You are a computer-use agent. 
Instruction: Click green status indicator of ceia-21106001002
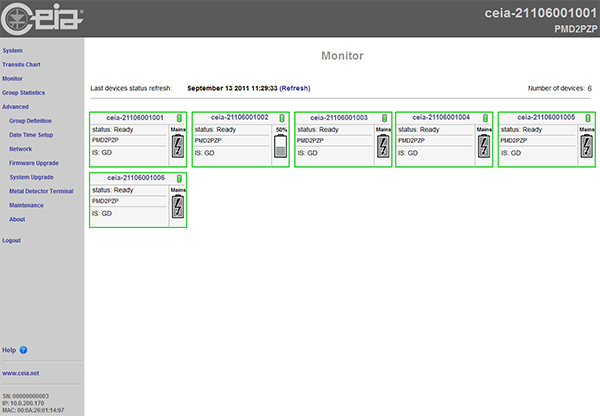[x=282, y=118]
